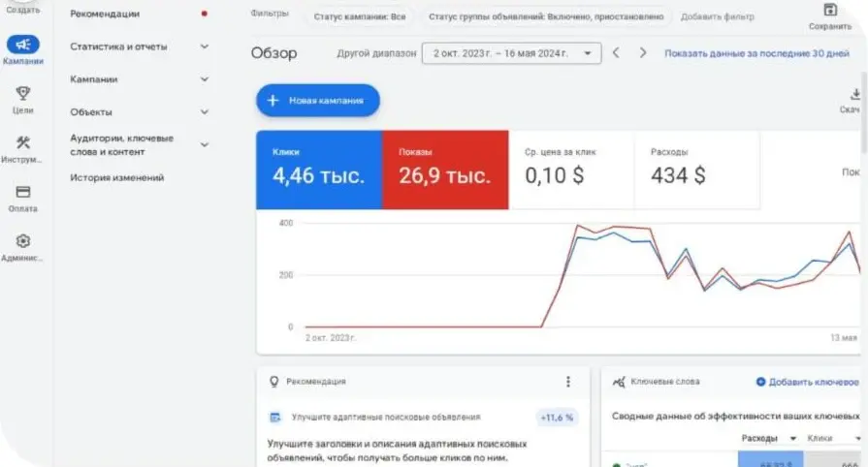
Task: Click the Статус группы объявлений filter chip
Action: tap(546, 16)
